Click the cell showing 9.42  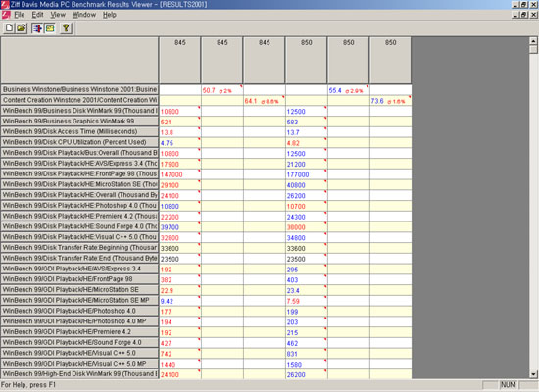pos(179,301)
